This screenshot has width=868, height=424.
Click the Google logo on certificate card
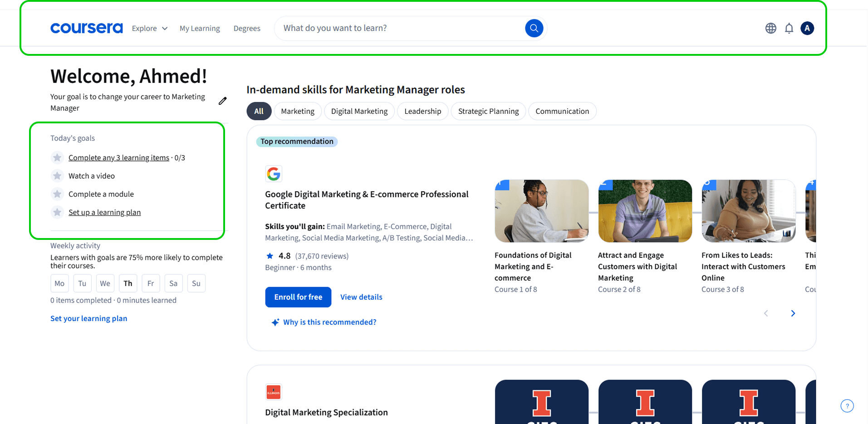pos(274,174)
